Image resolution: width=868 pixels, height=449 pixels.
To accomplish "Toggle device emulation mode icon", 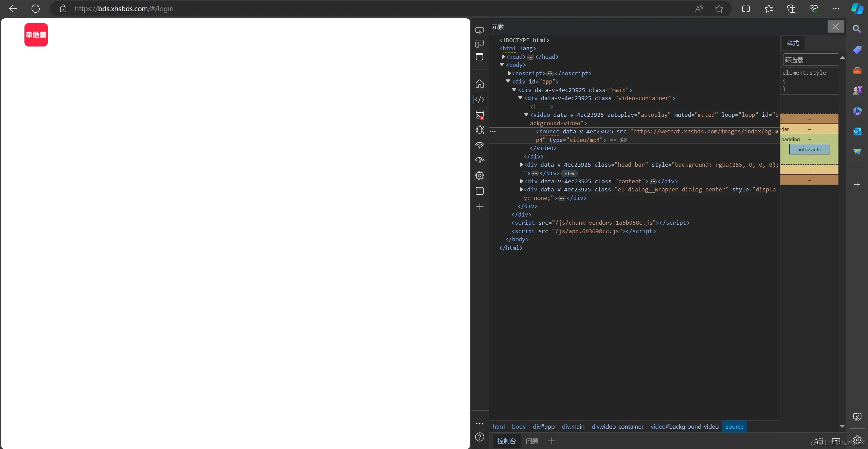I will click(479, 44).
